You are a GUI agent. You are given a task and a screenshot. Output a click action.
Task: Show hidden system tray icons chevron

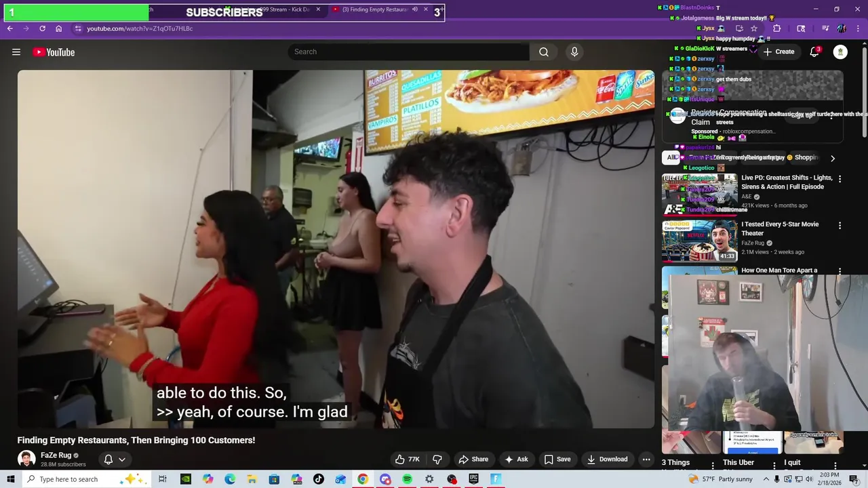point(766,479)
